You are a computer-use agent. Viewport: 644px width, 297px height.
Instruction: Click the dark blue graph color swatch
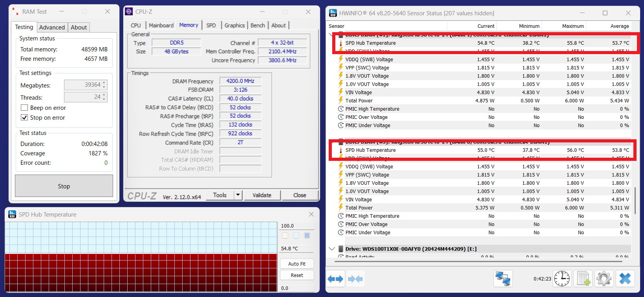(307, 235)
